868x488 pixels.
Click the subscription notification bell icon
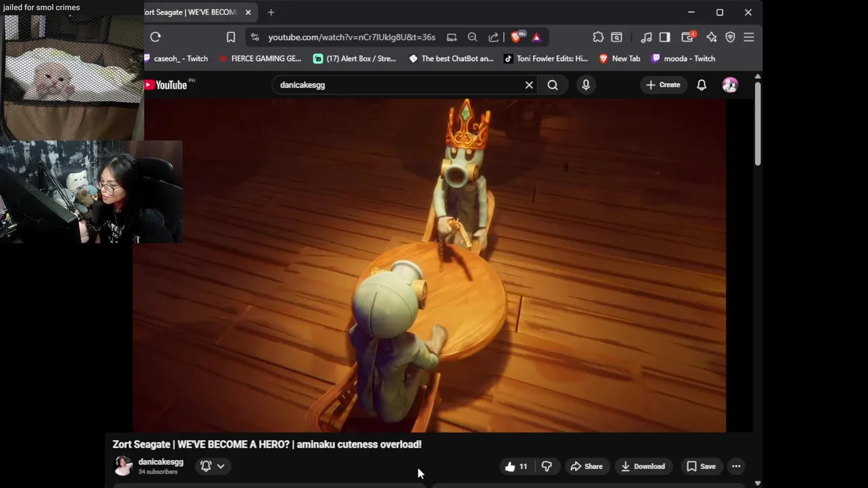[206, 466]
